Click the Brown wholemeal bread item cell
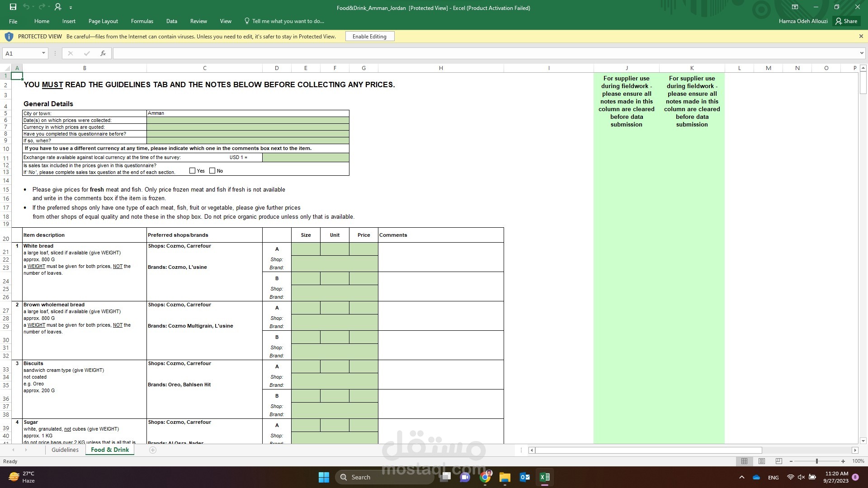 pyautogui.click(x=85, y=330)
